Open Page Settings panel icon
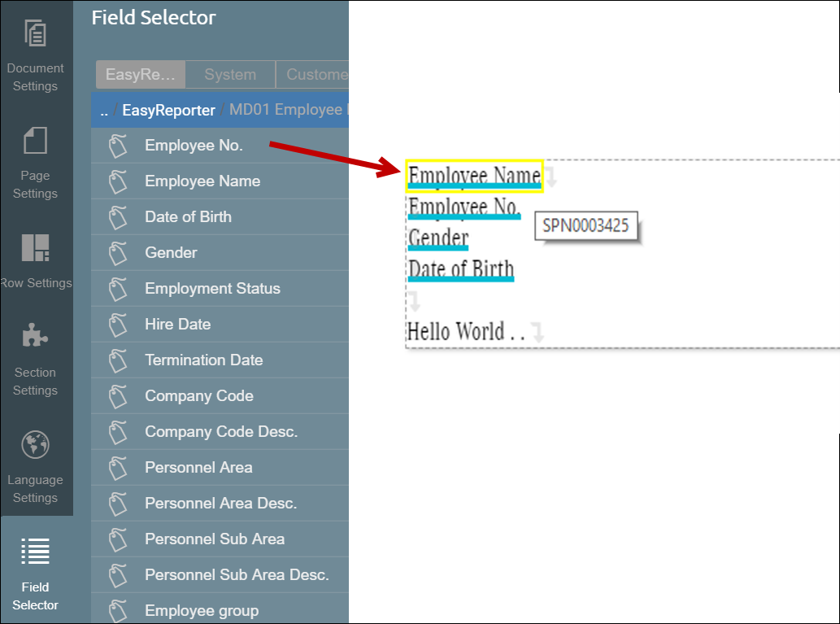The height and width of the screenshot is (624, 840). click(x=35, y=140)
